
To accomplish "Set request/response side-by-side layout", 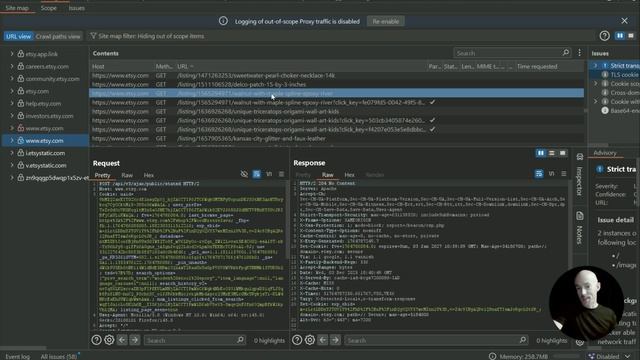I will click(540, 153).
